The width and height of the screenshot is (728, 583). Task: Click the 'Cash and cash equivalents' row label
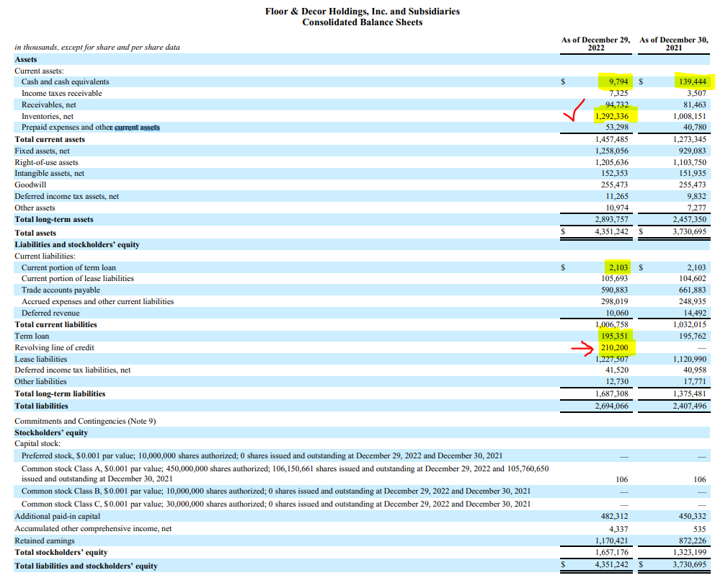pyautogui.click(x=65, y=81)
